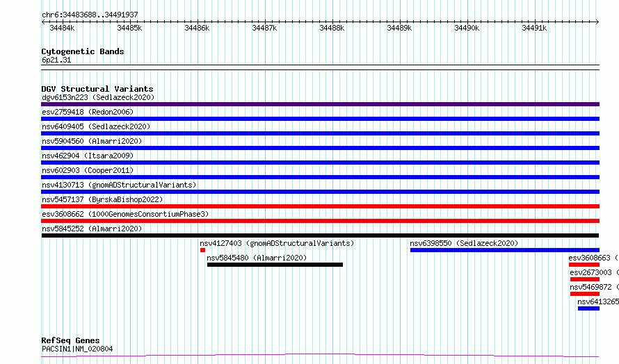Click the 34488k ruler position marker
Screen dimensions: 619x364
(332, 28)
